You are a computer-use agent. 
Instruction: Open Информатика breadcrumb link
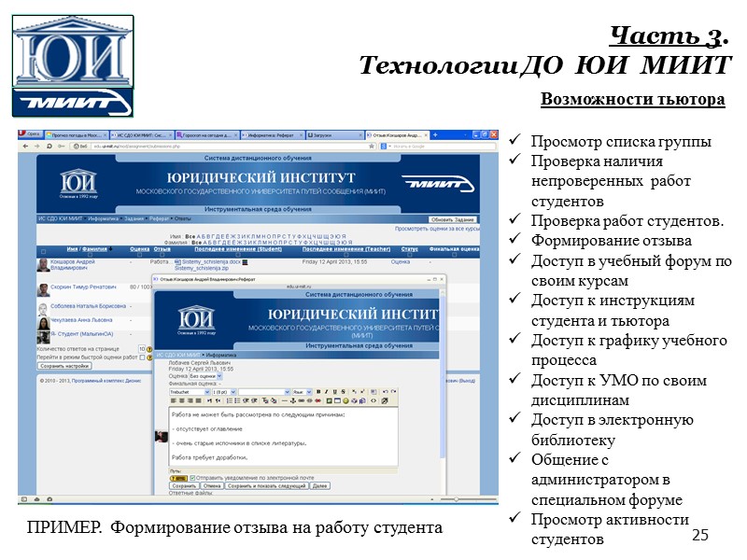pyautogui.click(x=103, y=219)
